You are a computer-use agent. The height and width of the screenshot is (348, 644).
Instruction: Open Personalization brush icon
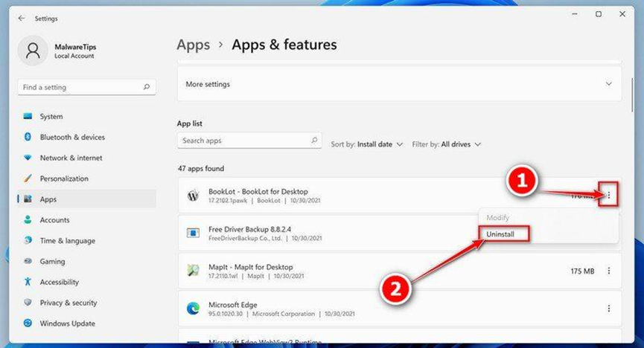(28, 178)
